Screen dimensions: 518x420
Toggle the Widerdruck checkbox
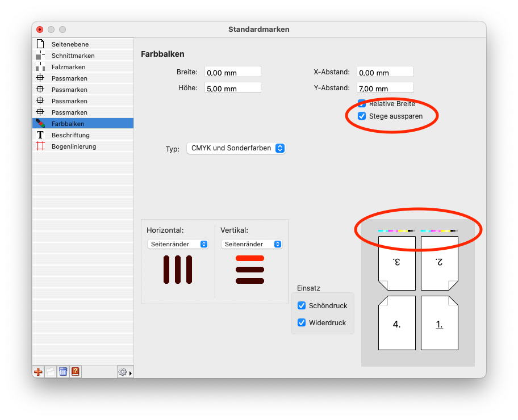pyautogui.click(x=302, y=322)
